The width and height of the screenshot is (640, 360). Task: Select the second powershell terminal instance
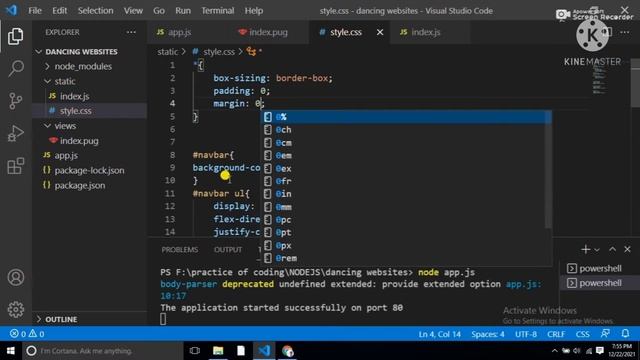(599, 283)
